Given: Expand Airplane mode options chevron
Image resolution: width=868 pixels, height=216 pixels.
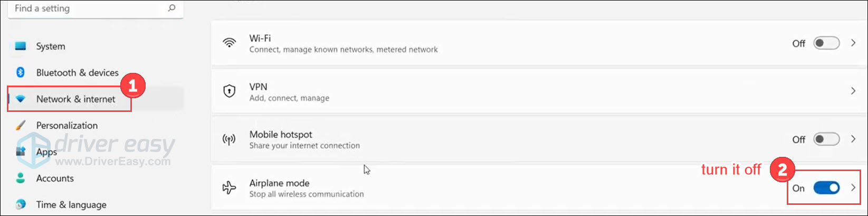Looking at the screenshot, I should pyautogui.click(x=853, y=187).
